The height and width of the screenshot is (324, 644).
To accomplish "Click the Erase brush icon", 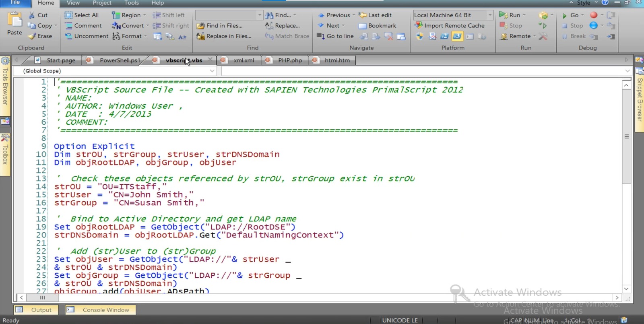I will tap(31, 36).
